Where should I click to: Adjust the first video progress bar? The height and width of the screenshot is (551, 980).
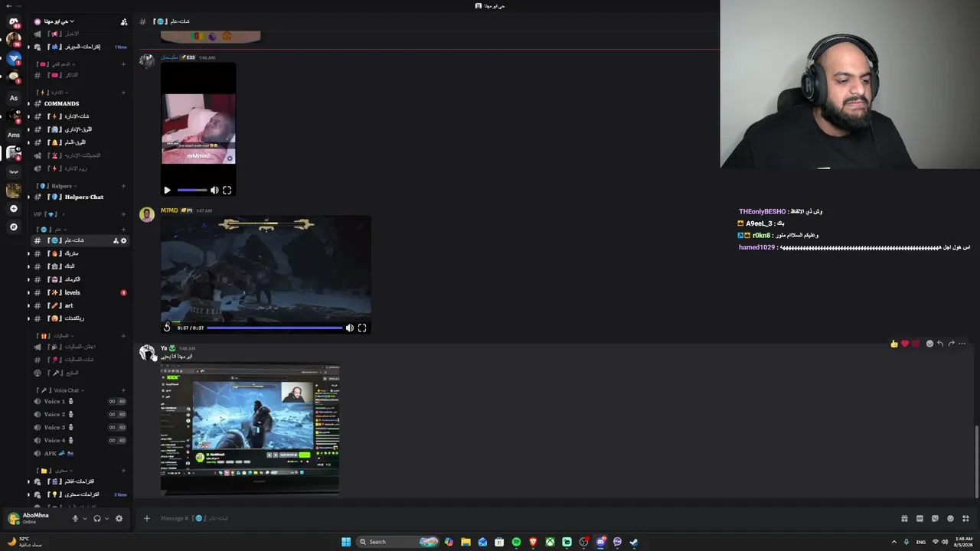[x=192, y=190]
